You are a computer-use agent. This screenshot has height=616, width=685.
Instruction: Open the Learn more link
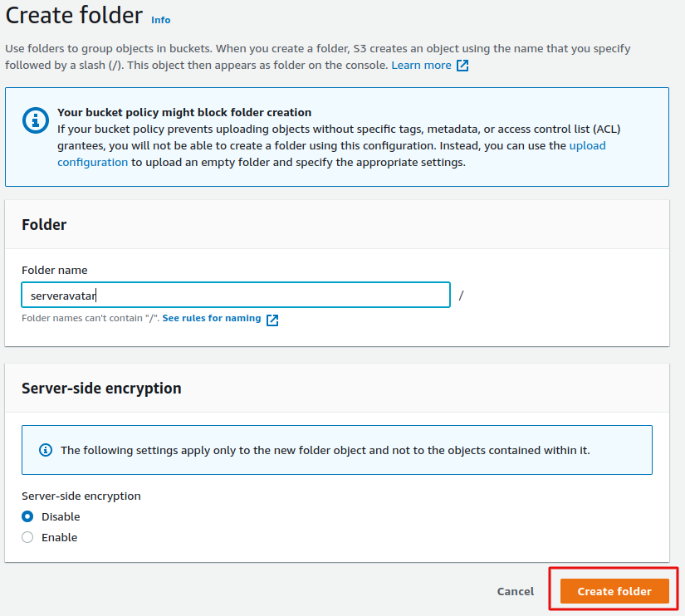(x=421, y=66)
